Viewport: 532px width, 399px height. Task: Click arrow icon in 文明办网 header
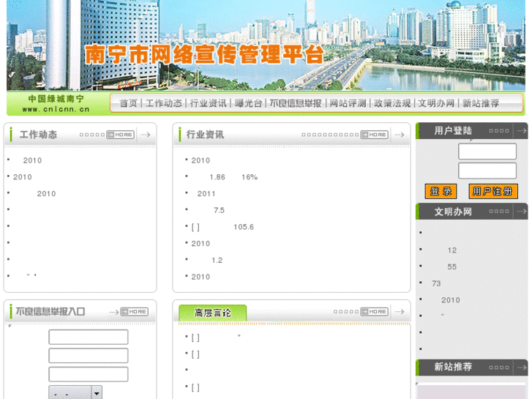click(522, 212)
